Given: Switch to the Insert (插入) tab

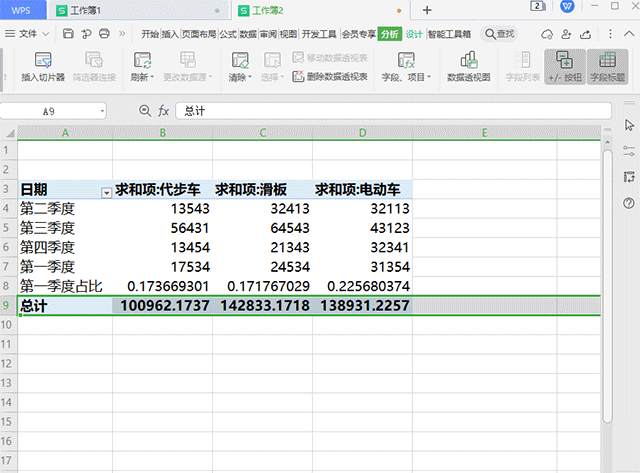Looking at the screenshot, I should click(x=170, y=34).
